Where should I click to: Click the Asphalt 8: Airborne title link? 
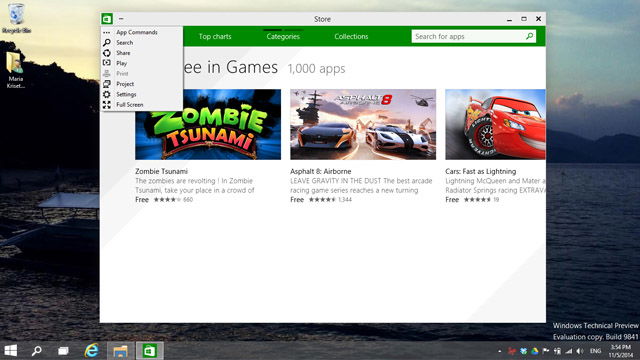coord(320,171)
